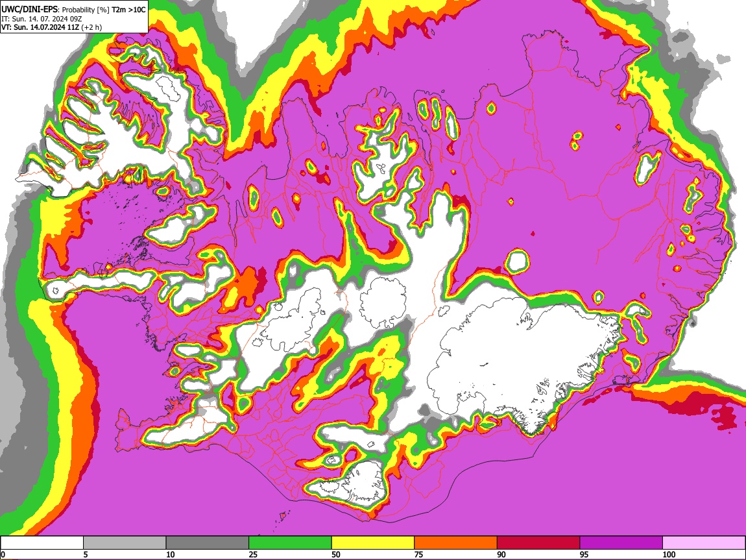Click the green 25–50% legend swatch

[290, 543]
